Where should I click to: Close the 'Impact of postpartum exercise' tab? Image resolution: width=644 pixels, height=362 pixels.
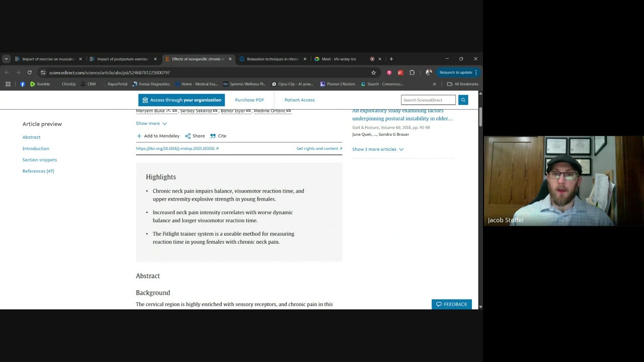[x=155, y=59]
